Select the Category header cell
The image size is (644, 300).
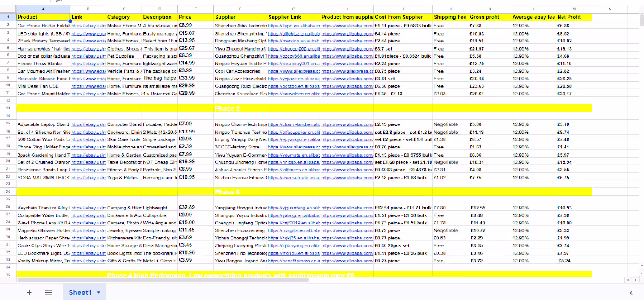(x=124, y=17)
